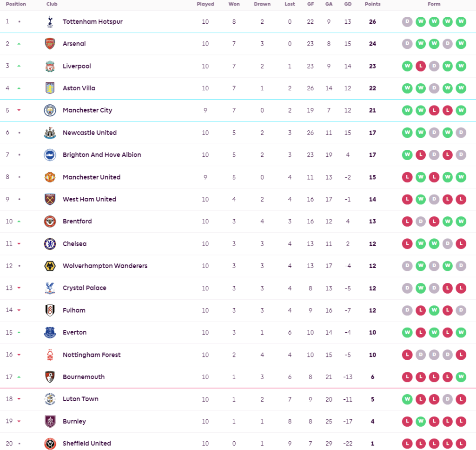Click Manchester United's first loss form badge
Viewport: 476px width, 450px height.
click(407, 177)
